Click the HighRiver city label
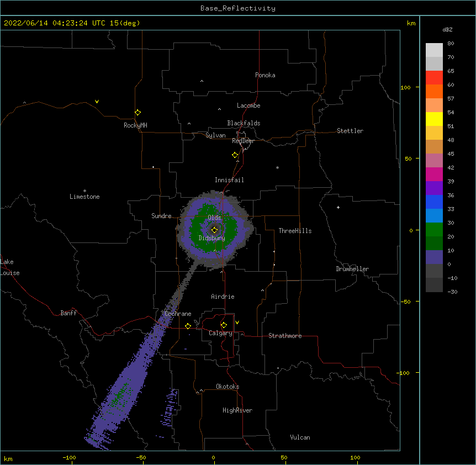Image resolution: width=476 pixels, height=465 pixels. click(x=237, y=410)
